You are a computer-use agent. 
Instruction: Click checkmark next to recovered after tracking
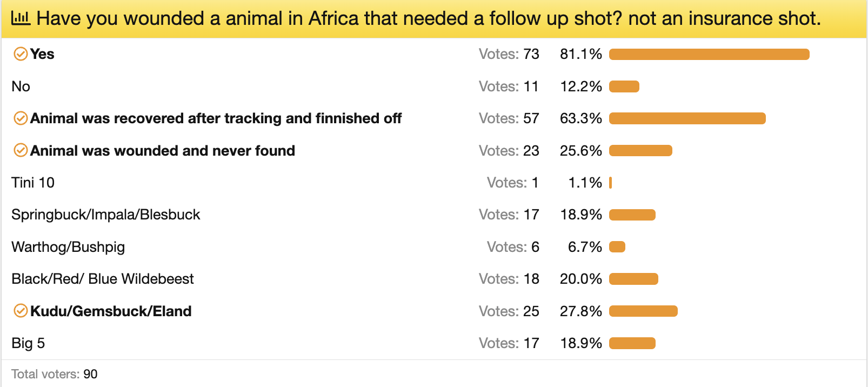(21, 118)
